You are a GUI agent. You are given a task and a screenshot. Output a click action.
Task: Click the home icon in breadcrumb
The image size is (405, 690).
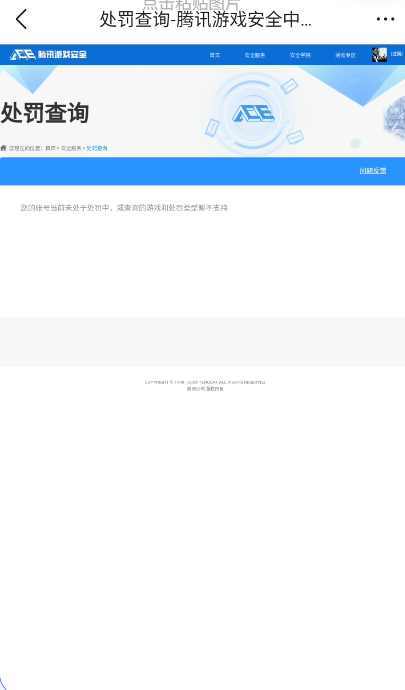tap(4, 148)
